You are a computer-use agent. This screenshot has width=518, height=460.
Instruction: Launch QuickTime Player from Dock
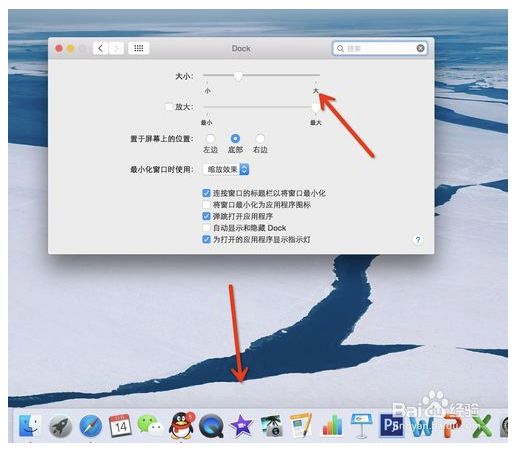pyautogui.click(x=211, y=426)
